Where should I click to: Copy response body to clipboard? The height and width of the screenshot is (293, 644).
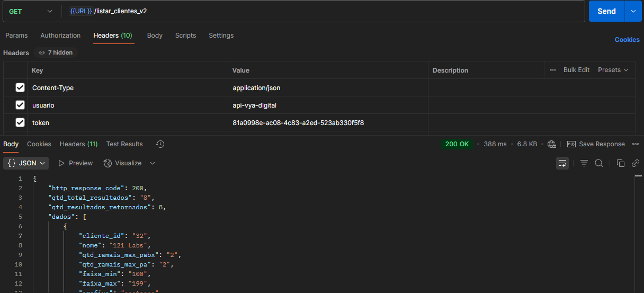621,163
